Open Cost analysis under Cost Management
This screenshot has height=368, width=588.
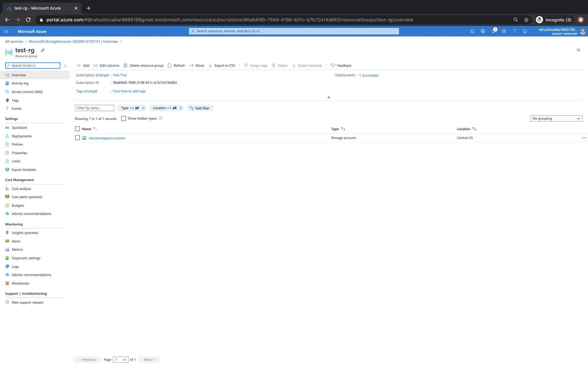point(21,189)
